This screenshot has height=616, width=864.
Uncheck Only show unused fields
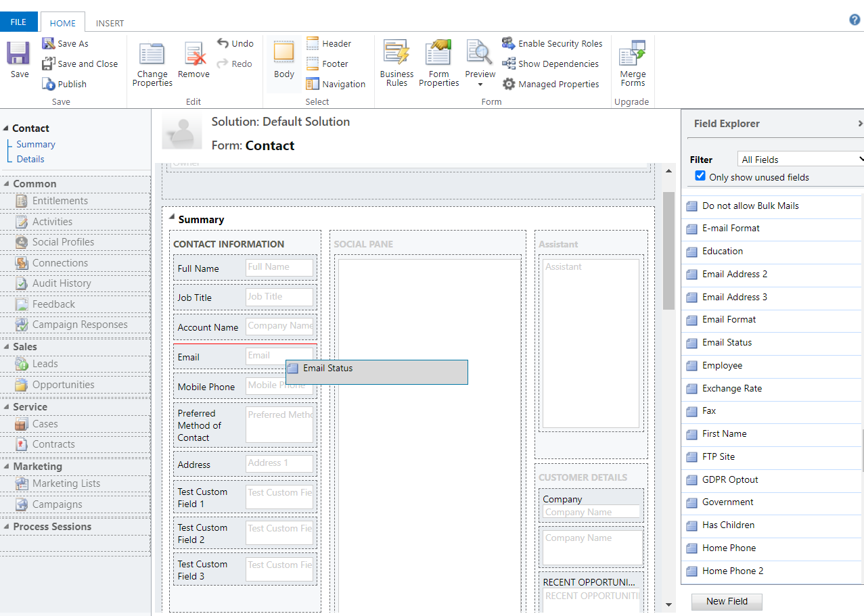coord(700,176)
